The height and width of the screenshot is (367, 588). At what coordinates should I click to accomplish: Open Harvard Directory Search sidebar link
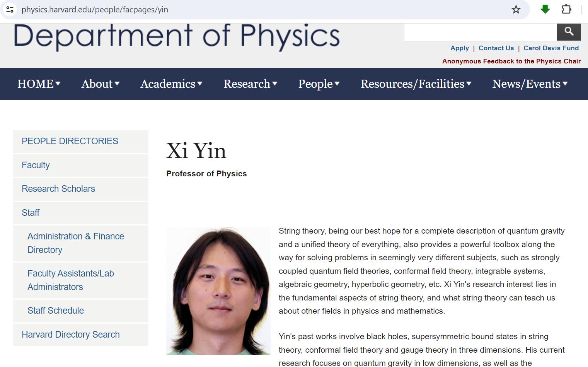[71, 335]
